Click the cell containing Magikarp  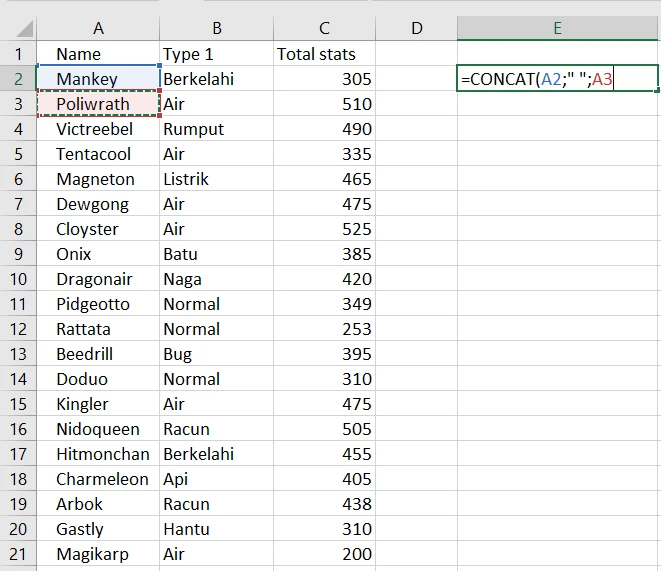coord(98,554)
